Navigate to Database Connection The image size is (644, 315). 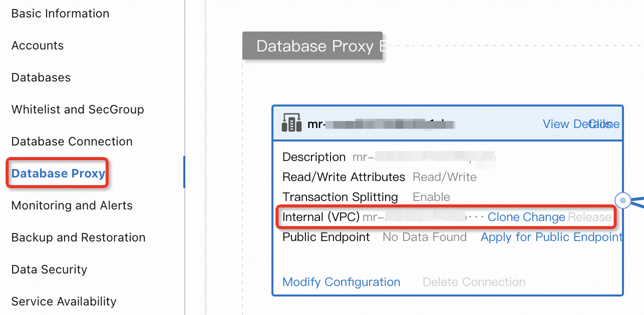72,141
